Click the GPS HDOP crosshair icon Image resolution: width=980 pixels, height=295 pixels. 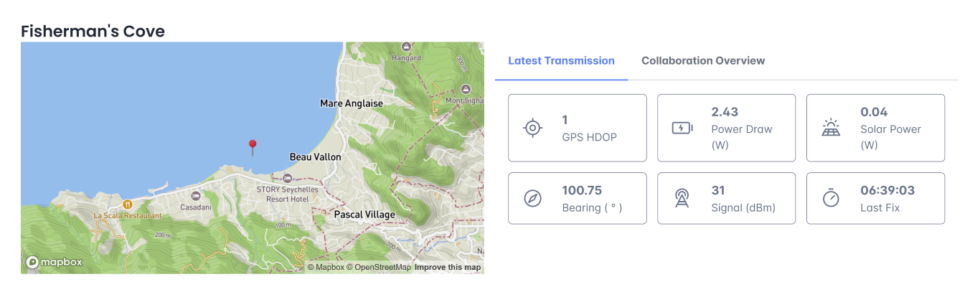coord(532,128)
